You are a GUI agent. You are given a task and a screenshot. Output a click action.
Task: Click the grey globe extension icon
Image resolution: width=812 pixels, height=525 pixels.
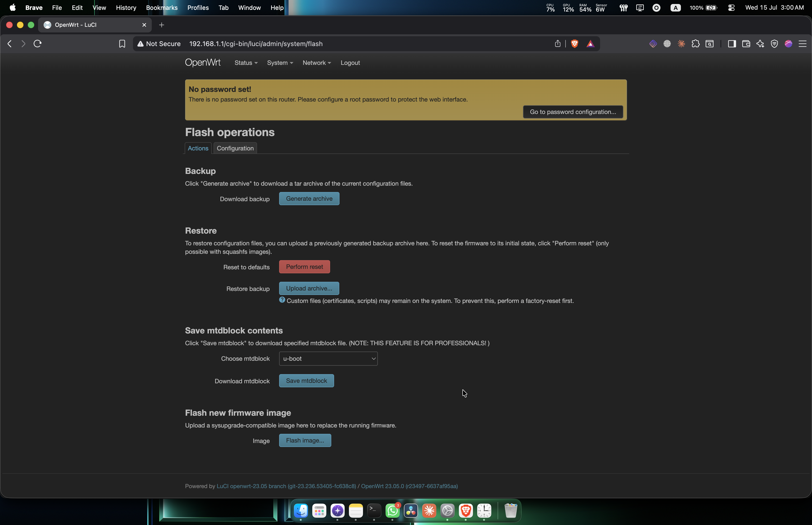(667, 44)
